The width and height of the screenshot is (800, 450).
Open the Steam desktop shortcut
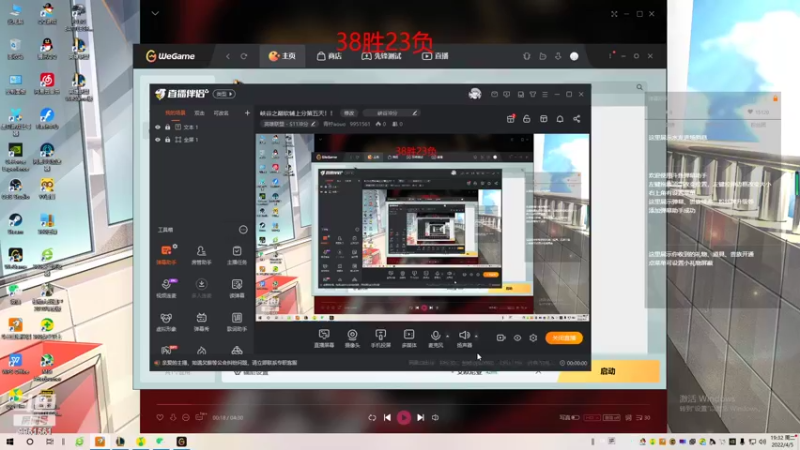15,223
